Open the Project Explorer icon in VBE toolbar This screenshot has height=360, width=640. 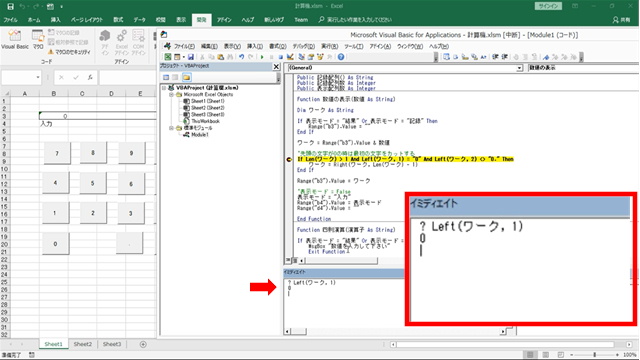[301, 57]
